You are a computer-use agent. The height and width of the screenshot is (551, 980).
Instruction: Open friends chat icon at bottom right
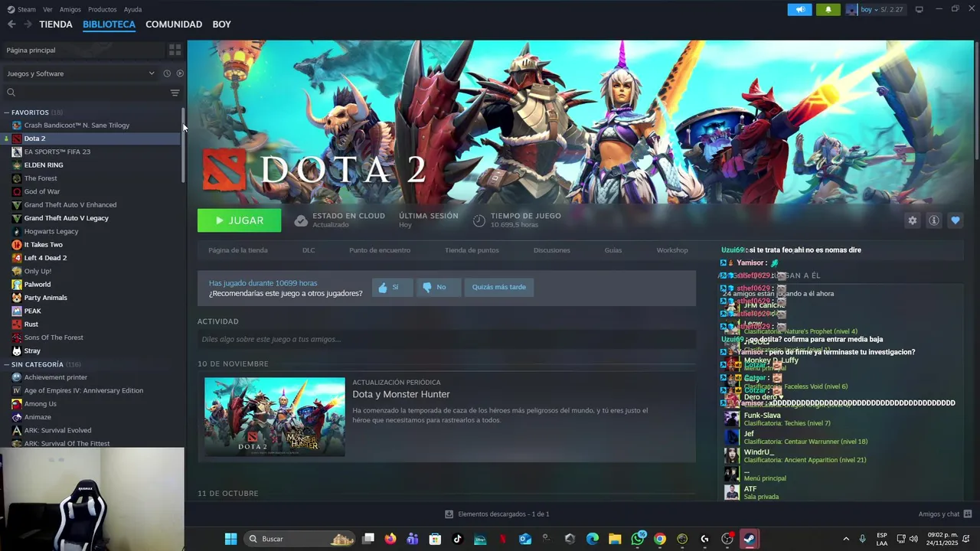tap(968, 514)
